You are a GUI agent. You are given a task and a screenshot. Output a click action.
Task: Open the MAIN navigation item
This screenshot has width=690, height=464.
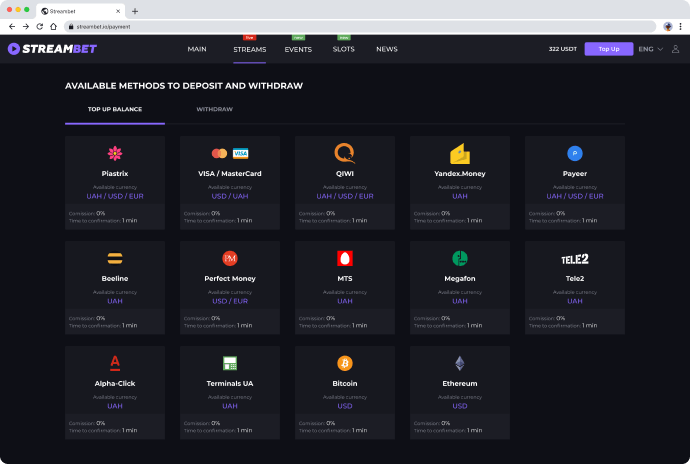(197, 49)
